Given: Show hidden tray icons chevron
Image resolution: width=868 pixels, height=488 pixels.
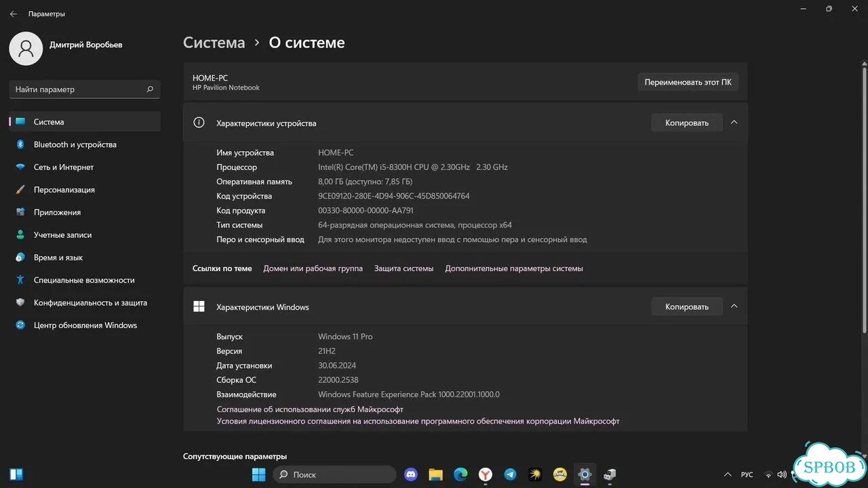Looking at the screenshot, I should coord(728,474).
